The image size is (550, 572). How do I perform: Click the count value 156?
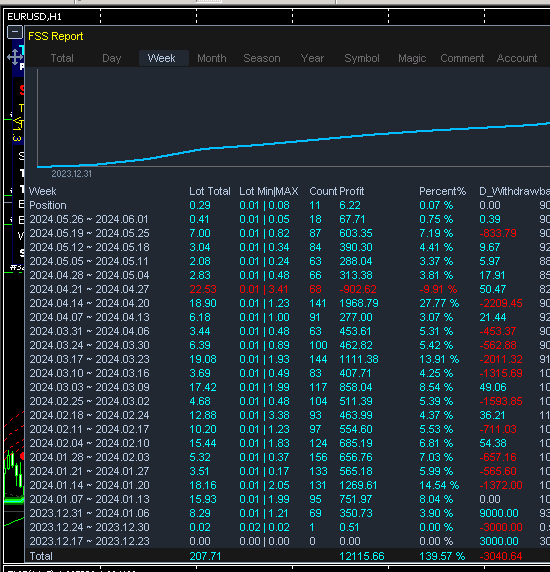pos(318,457)
